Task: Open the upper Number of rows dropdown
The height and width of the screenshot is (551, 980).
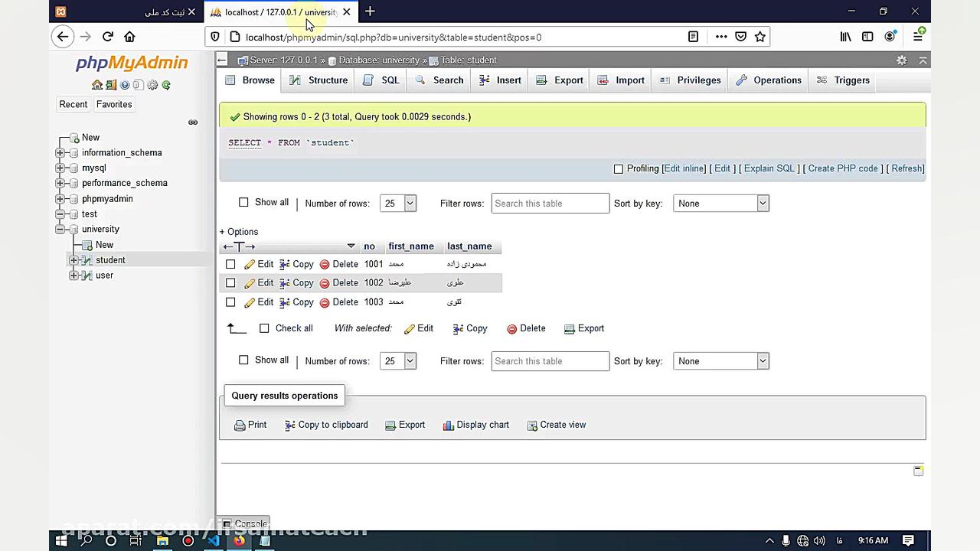Action: pos(398,204)
